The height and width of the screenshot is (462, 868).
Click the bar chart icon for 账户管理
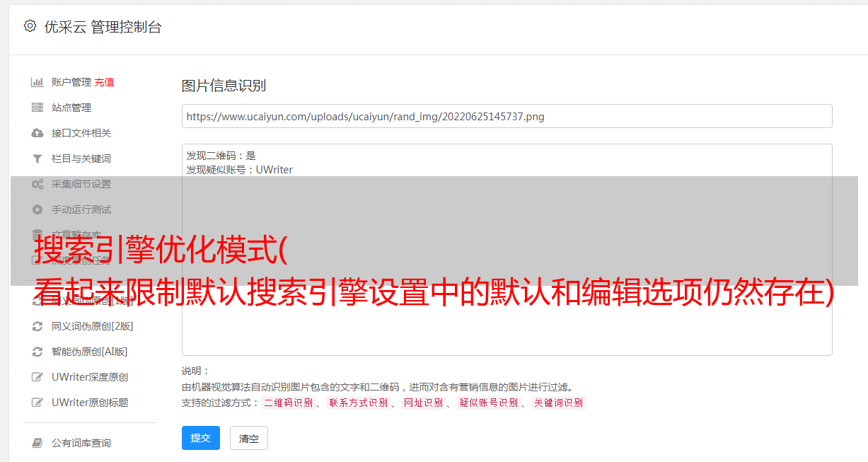click(37, 82)
